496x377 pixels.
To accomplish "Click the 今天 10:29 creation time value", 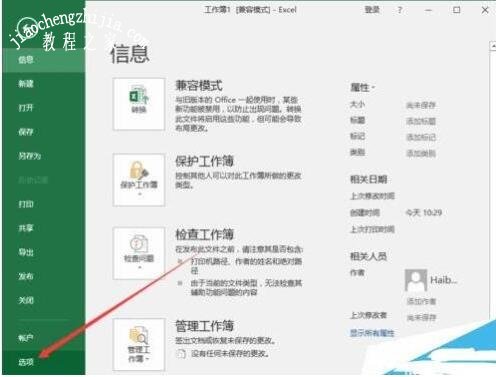I will [x=424, y=213].
